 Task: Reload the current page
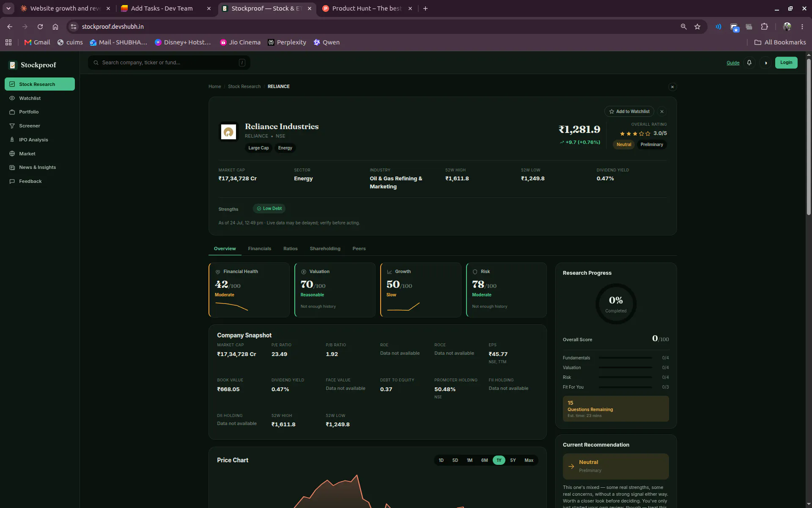click(x=40, y=27)
